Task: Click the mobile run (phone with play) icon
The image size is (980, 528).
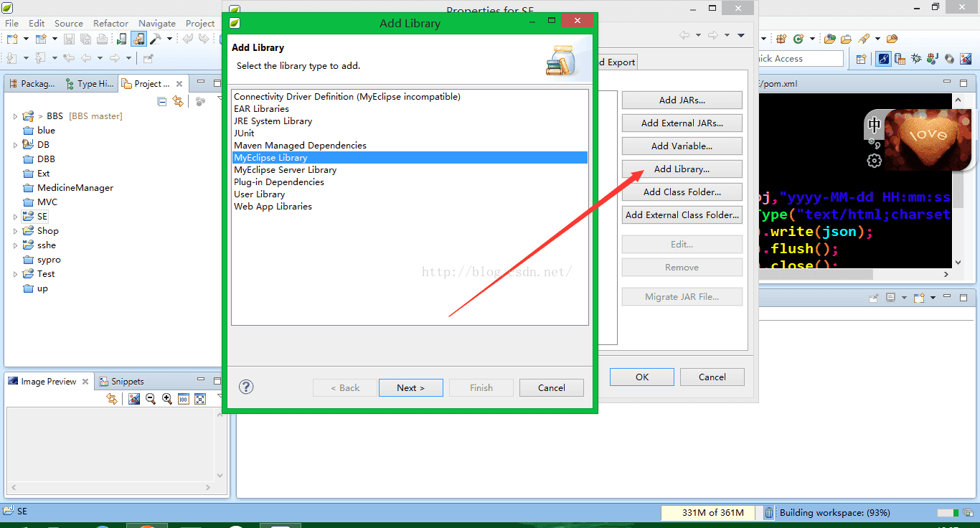Action: tap(122, 39)
